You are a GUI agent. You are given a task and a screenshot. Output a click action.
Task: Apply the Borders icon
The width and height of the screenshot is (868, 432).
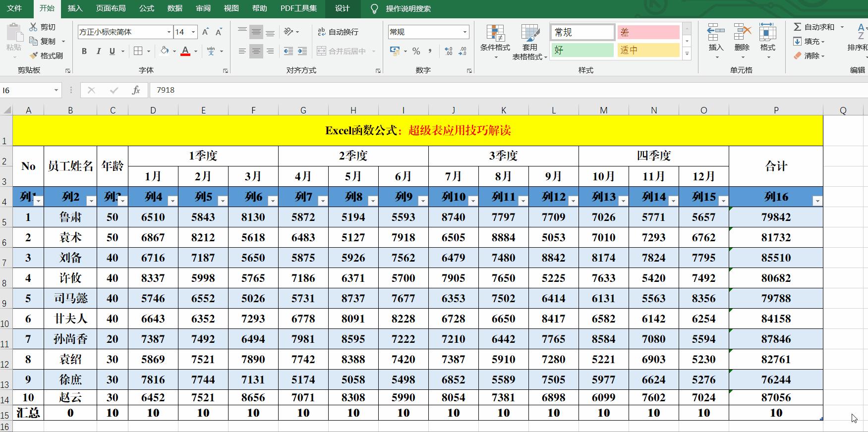(138, 51)
